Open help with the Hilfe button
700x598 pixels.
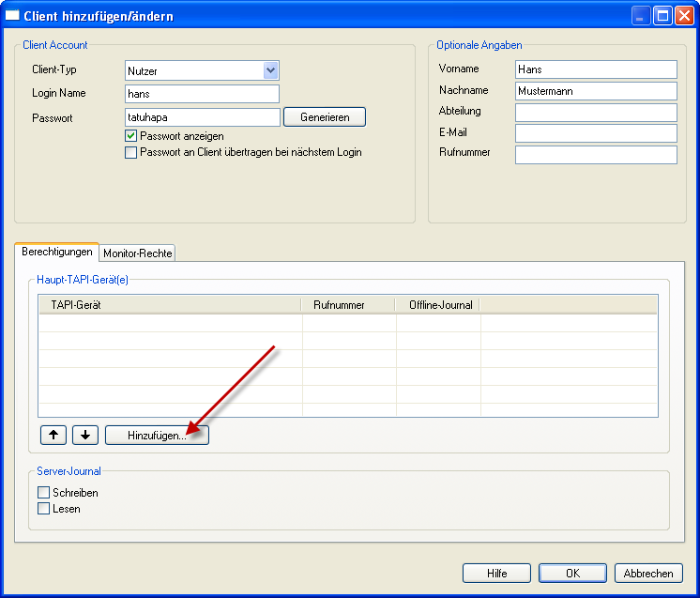[x=496, y=574]
